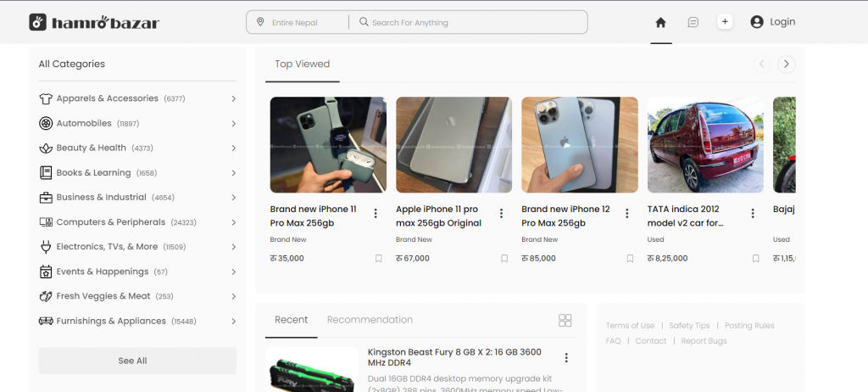Bookmark the रू 35,000 iPhone listing
The height and width of the screenshot is (392, 868).
tap(379, 259)
